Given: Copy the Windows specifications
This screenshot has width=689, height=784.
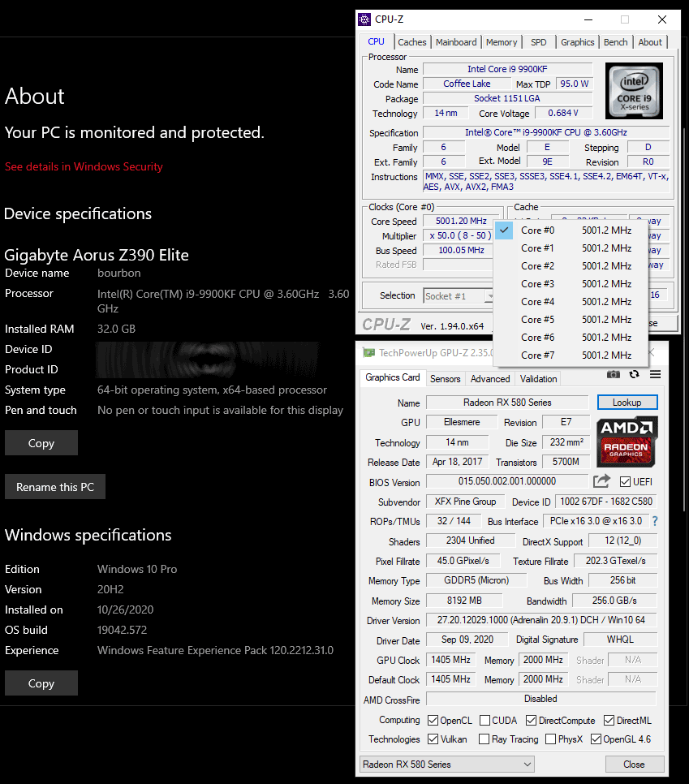Looking at the screenshot, I should point(41,683).
